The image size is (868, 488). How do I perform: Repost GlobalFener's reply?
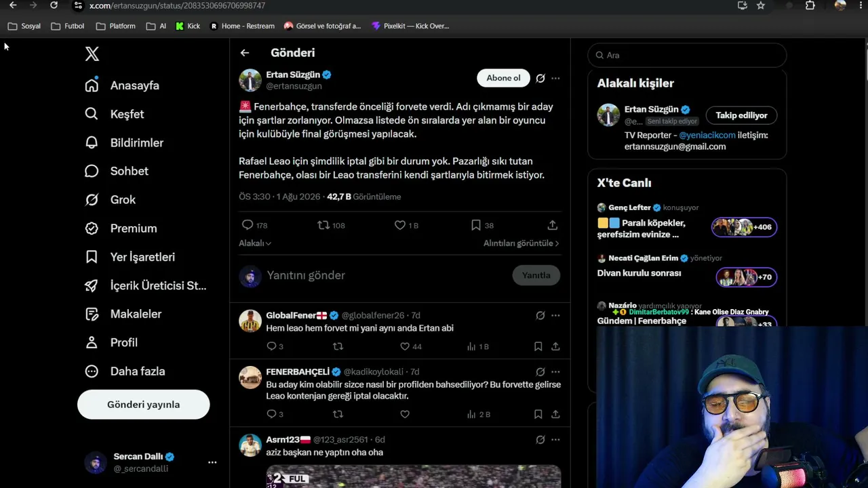pyautogui.click(x=338, y=346)
